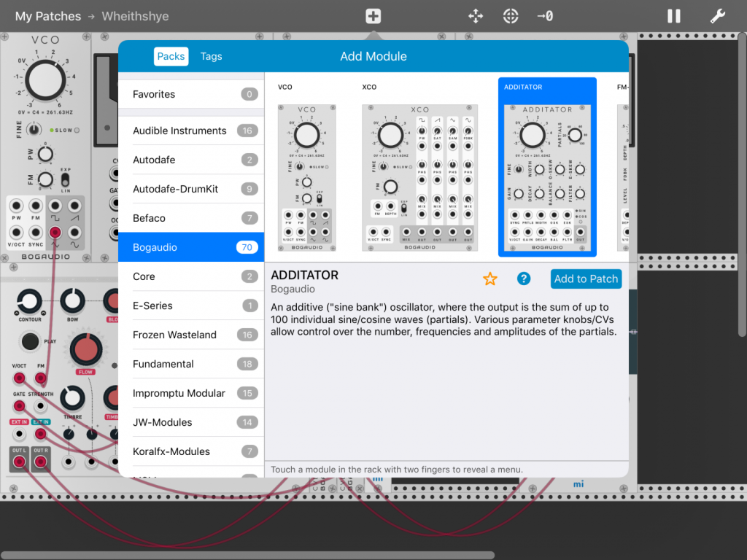This screenshot has width=747, height=560.
Task: Click the arrow-zero reset icon
Action: pos(544,16)
